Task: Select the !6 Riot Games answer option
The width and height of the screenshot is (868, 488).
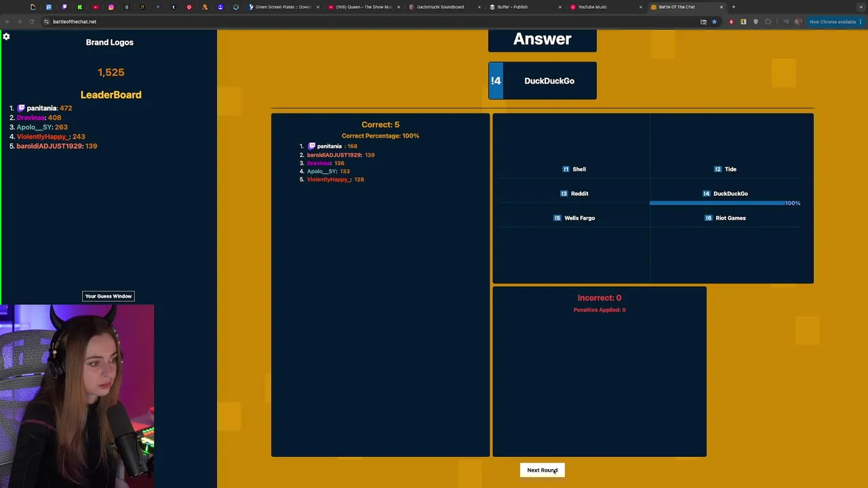Action: pyautogui.click(x=725, y=218)
